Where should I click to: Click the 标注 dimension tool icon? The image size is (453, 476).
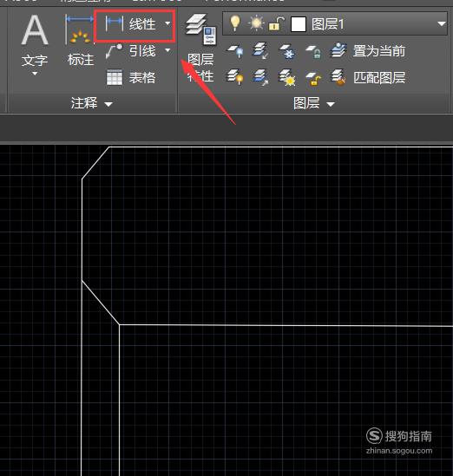[x=80, y=29]
